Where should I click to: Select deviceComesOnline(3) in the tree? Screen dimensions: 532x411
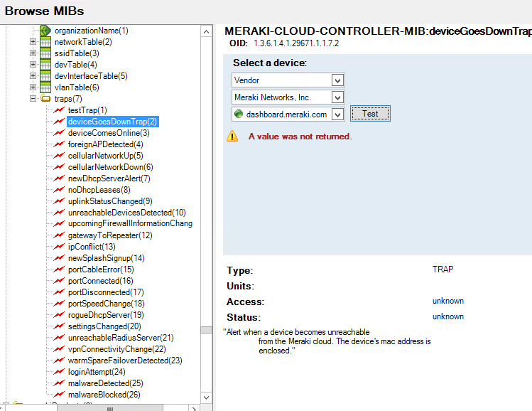[x=109, y=133]
